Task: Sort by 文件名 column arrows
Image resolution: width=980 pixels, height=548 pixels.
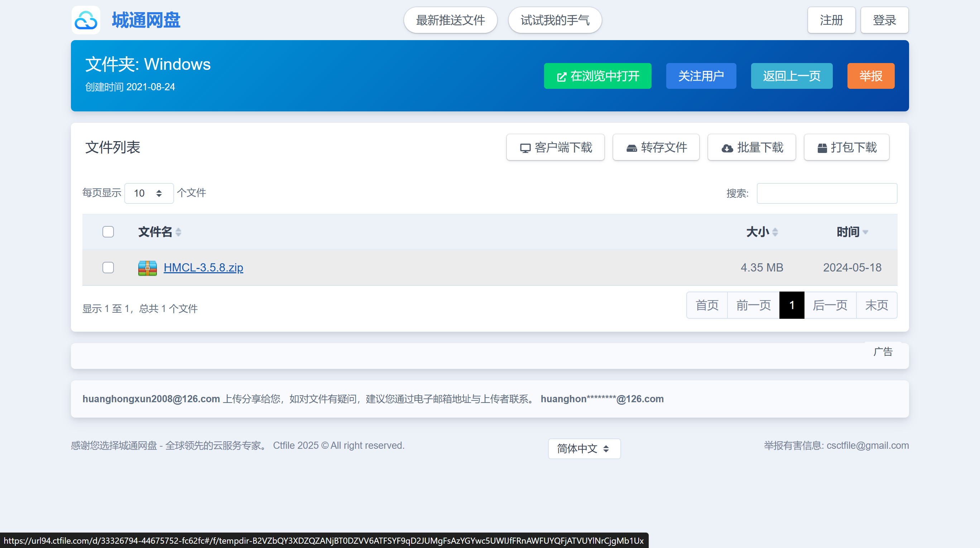Action: pyautogui.click(x=178, y=232)
